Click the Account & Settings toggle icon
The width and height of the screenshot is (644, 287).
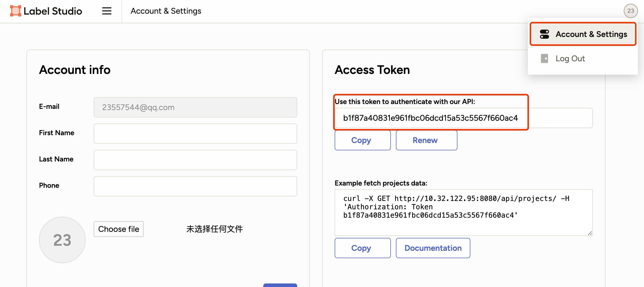pos(544,34)
